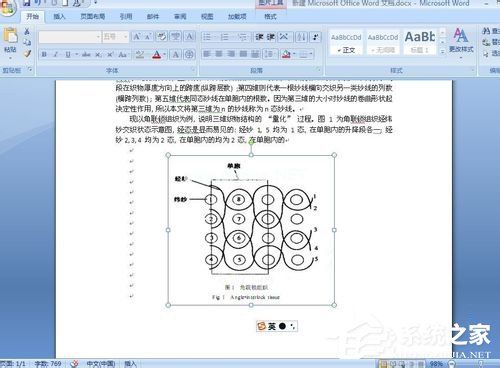Select the weave diagram picture in document

coord(251,230)
